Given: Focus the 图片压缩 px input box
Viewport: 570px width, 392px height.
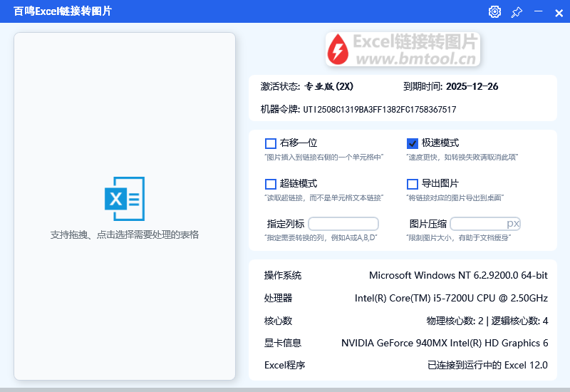Looking at the screenshot, I should pyautogui.click(x=477, y=224).
